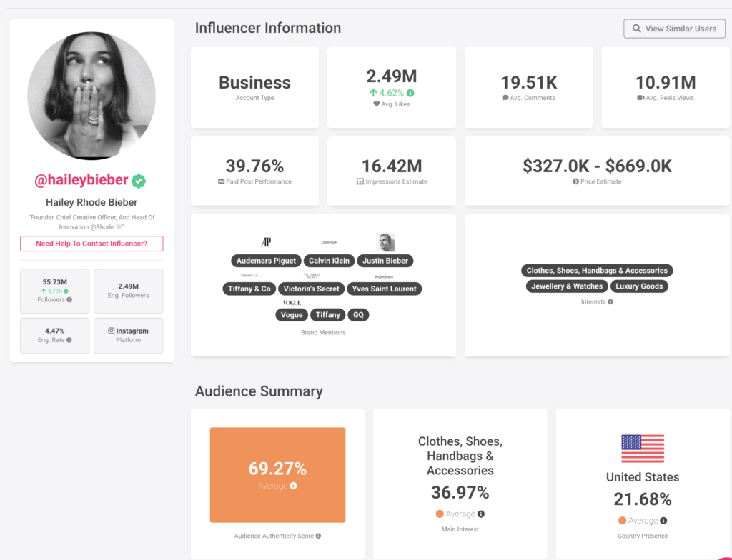Screen dimensions: 732x560
Task: Click the info icon beside the Interests label
Action: [609, 301]
